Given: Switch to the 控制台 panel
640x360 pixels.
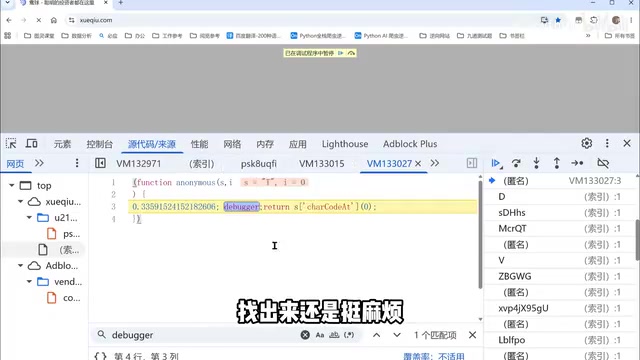Looking at the screenshot, I should point(100,144).
